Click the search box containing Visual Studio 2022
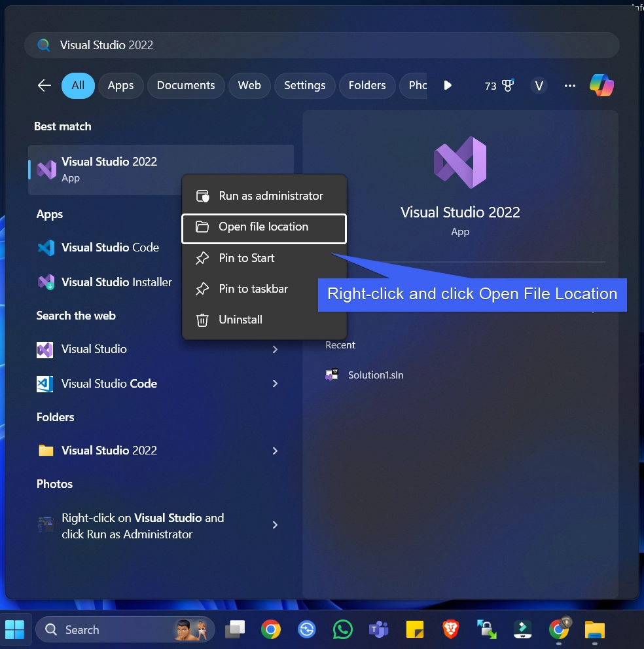 pos(322,45)
